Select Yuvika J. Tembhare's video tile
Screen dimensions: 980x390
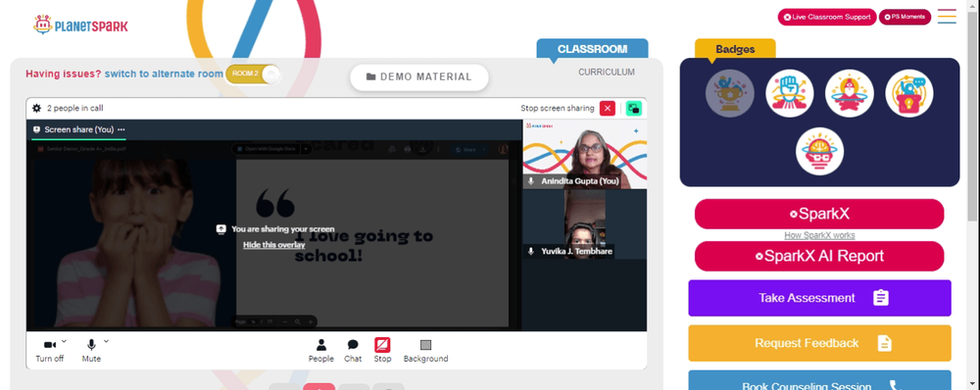pyautogui.click(x=585, y=224)
